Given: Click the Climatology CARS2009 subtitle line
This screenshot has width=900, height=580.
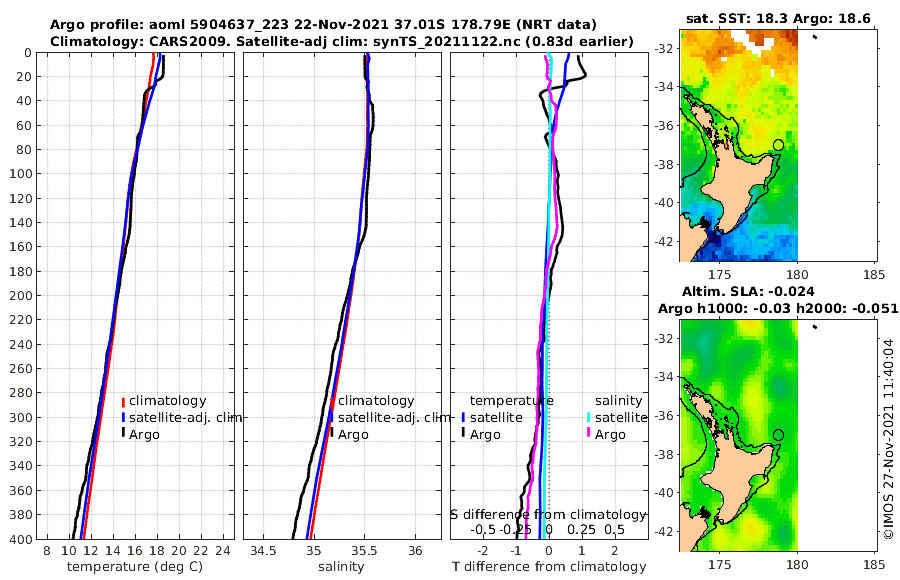Looking at the screenshot, I should pos(342,41).
